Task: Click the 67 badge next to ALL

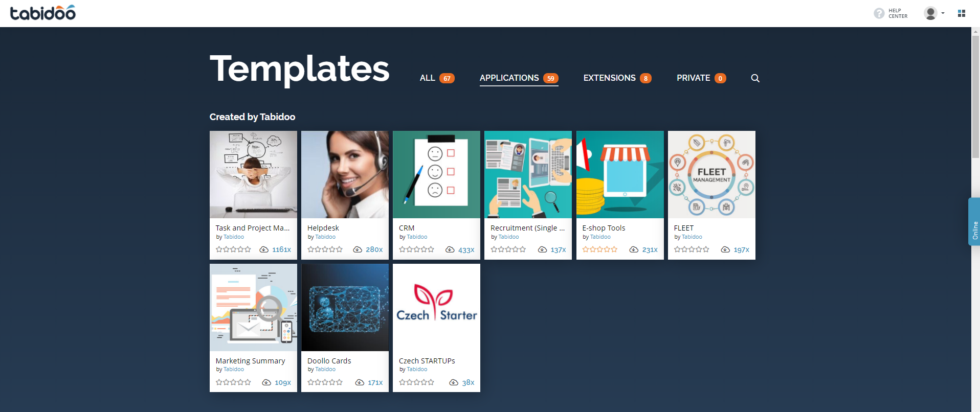Action: (447, 78)
